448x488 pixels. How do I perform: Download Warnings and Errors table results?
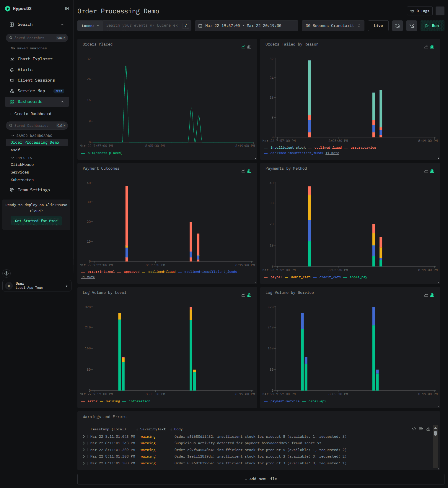tap(428, 429)
